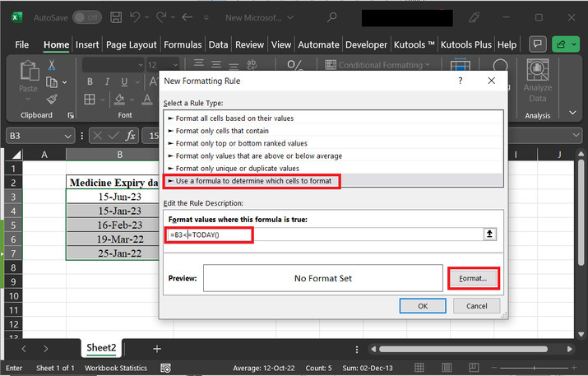Click the Undo arrow icon
The image size is (588, 376).
tap(135, 17)
